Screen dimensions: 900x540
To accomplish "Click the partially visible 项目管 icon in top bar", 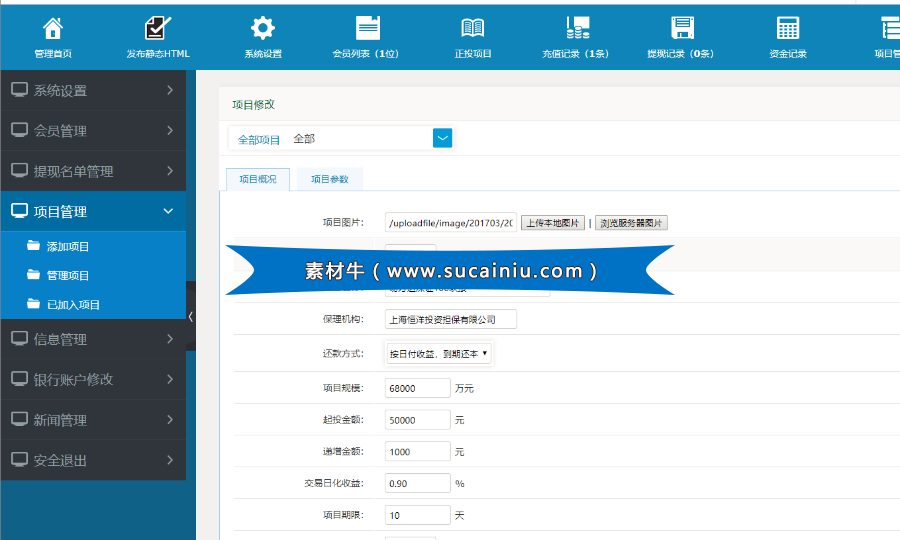I will coord(890,28).
